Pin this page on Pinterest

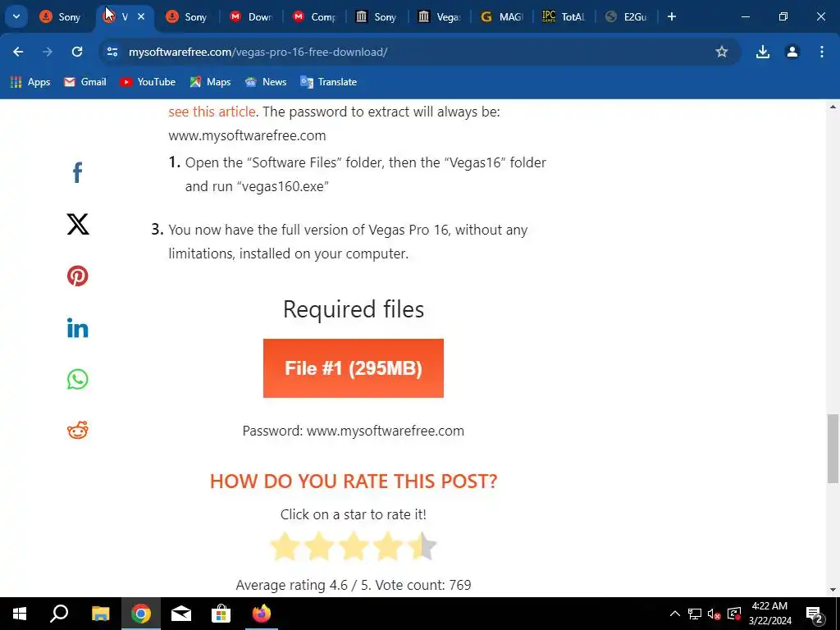pos(78,276)
